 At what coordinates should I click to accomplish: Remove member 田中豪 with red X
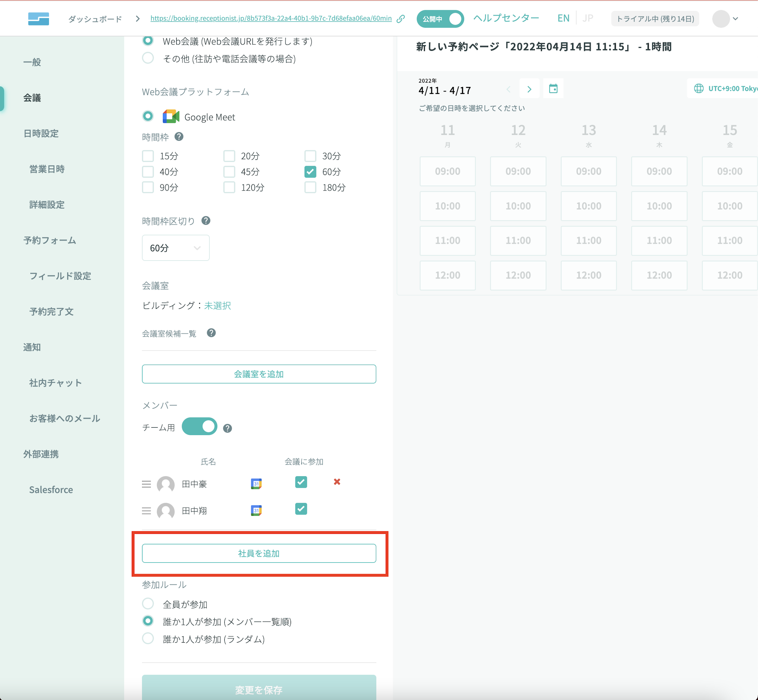pyautogui.click(x=337, y=482)
